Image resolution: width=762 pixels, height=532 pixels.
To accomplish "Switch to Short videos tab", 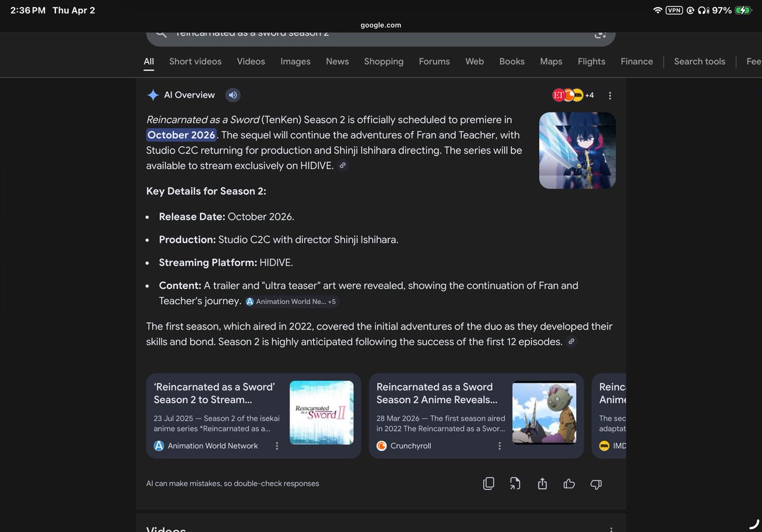I will (x=196, y=62).
